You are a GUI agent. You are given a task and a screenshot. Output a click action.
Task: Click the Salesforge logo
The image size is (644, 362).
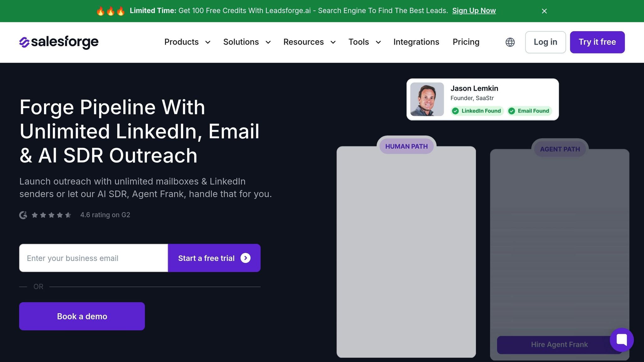tap(59, 42)
